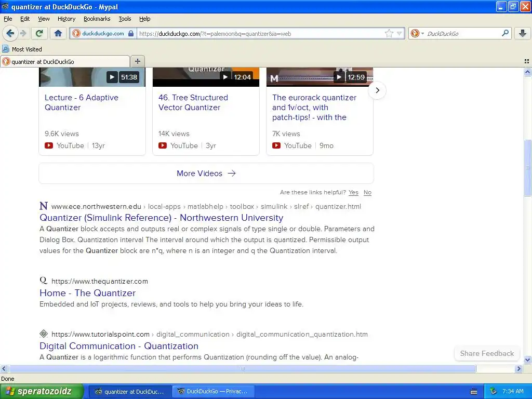Open the History menu

coord(66,19)
